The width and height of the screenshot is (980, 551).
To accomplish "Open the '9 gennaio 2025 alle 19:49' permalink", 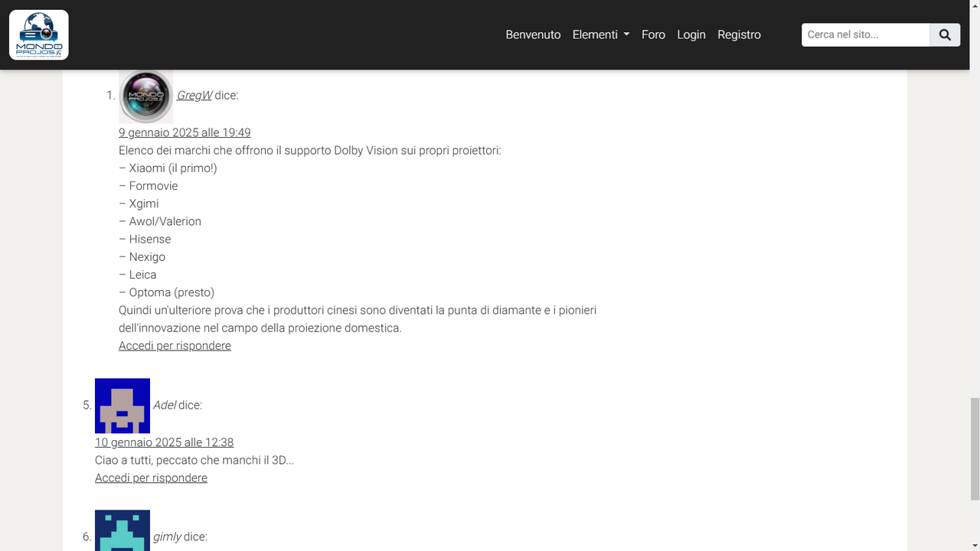I will pos(185,132).
